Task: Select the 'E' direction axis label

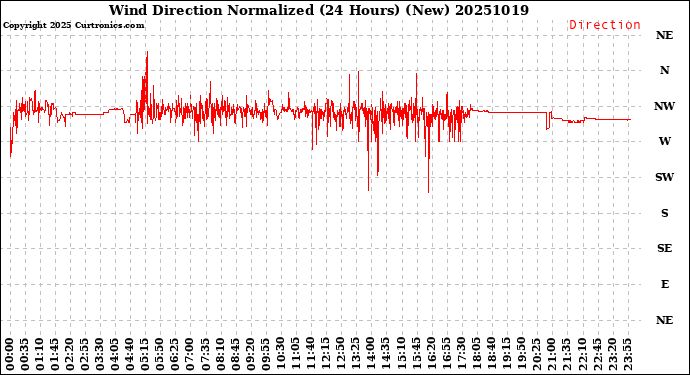Action: tap(664, 284)
